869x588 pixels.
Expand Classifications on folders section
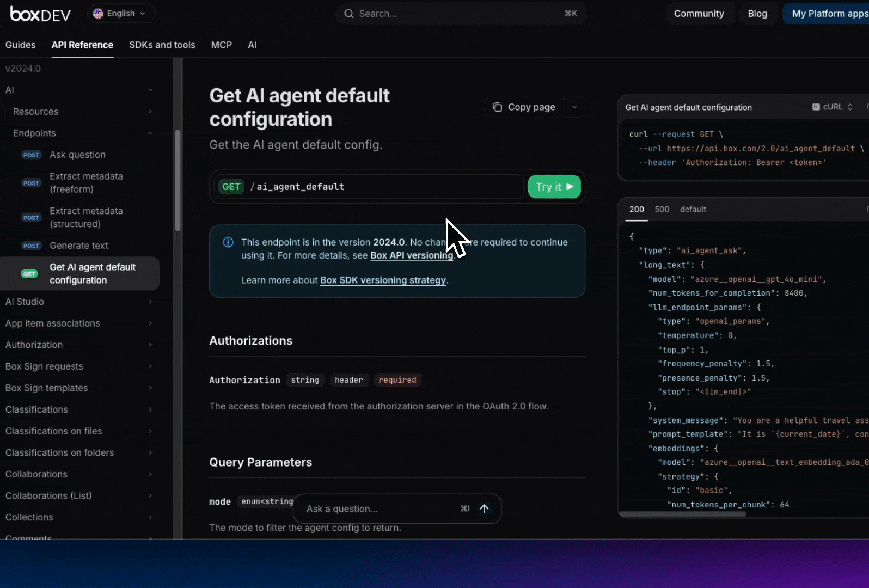(x=79, y=452)
